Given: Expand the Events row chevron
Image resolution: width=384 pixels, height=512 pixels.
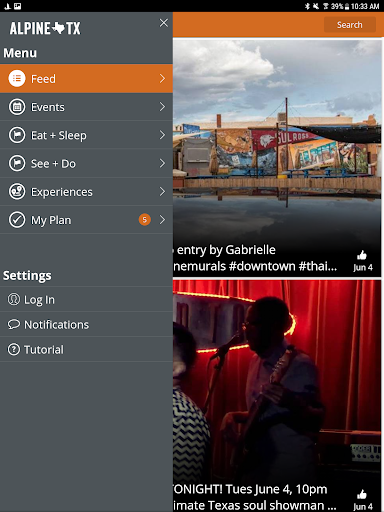Looking at the screenshot, I should click(x=162, y=107).
